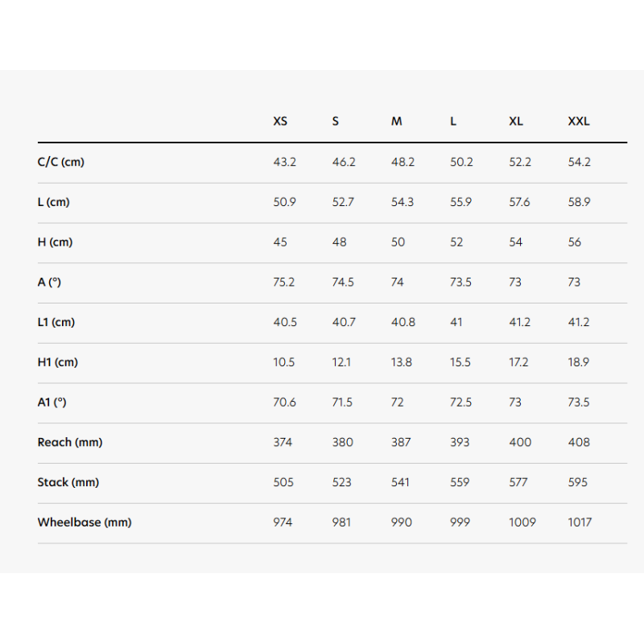Click the Reach (mm) row label

[x=70, y=442]
